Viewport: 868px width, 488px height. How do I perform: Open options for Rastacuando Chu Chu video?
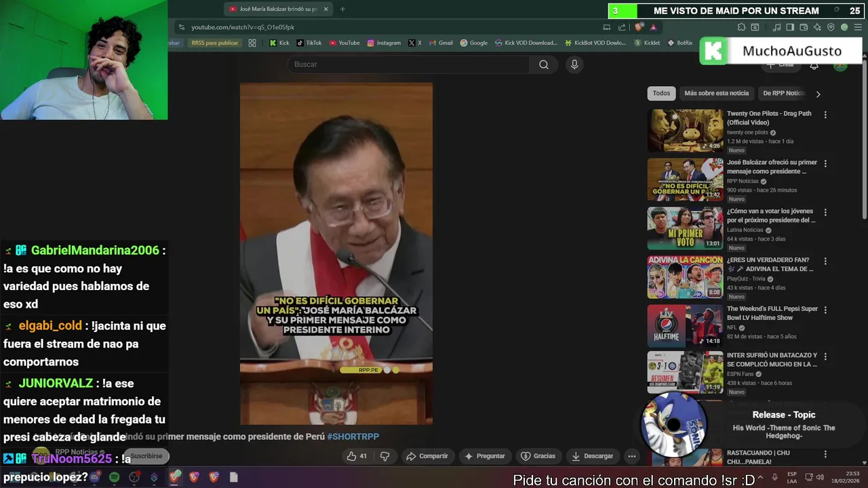tap(825, 453)
